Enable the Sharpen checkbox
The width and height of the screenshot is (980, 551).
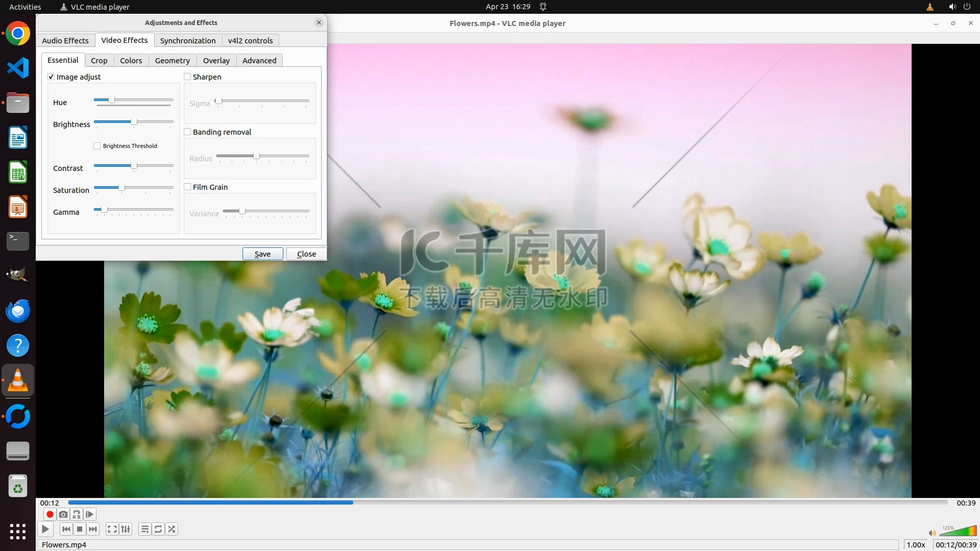point(187,77)
